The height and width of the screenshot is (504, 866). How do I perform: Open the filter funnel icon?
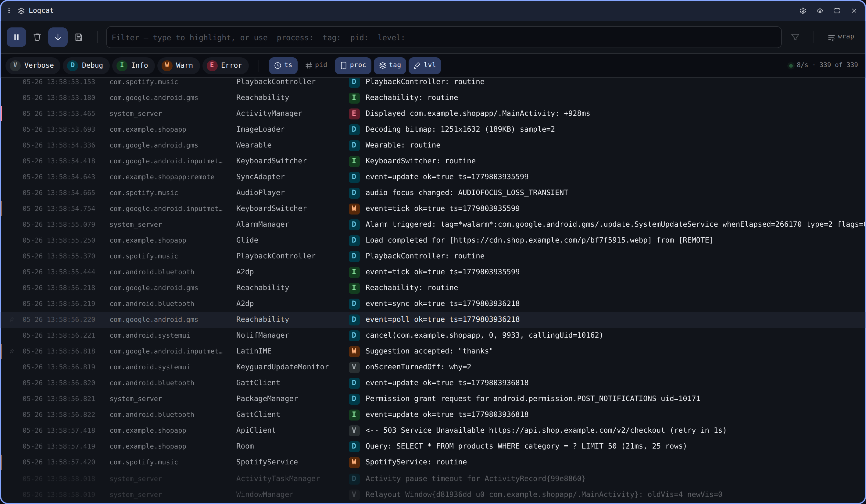pyautogui.click(x=795, y=37)
